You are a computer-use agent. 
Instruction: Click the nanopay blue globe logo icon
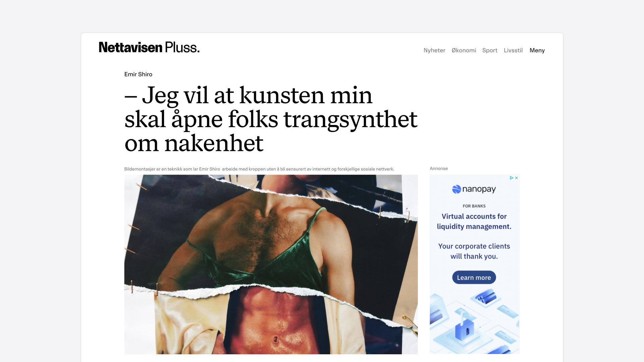pyautogui.click(x=457, y=189)
